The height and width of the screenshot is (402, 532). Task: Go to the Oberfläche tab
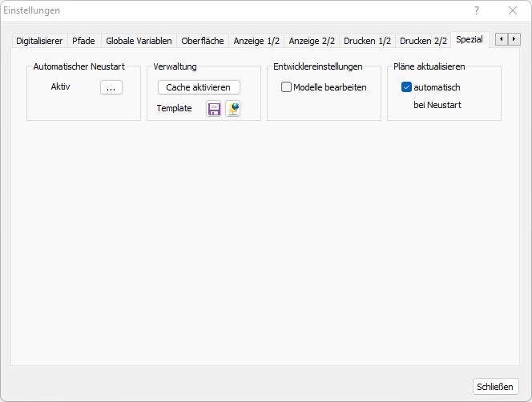pos(203,41)
